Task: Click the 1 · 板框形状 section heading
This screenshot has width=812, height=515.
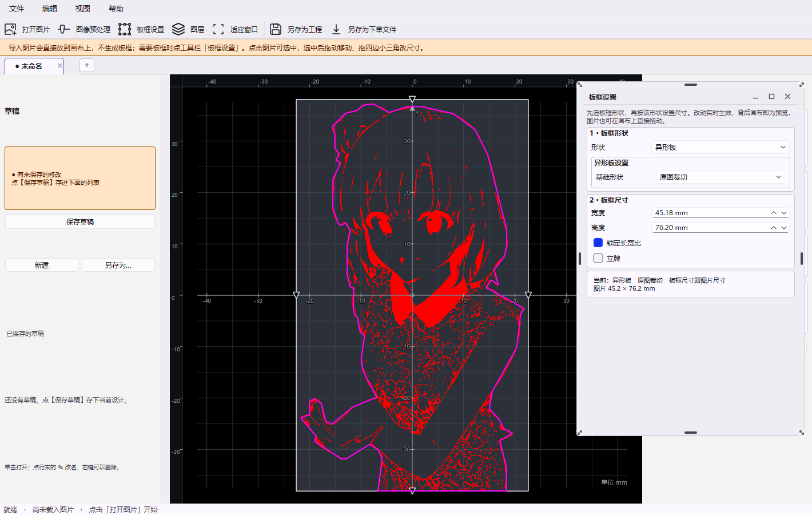Action: click(x=609, y=133)
